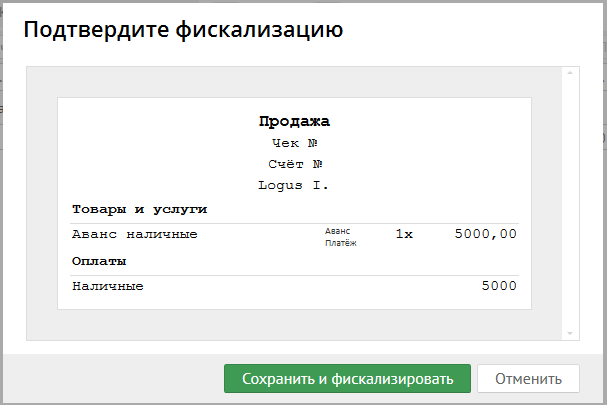The image size is (607, 405).
Task: Click the Сохранить и фискализировать button
Action: 346,379
